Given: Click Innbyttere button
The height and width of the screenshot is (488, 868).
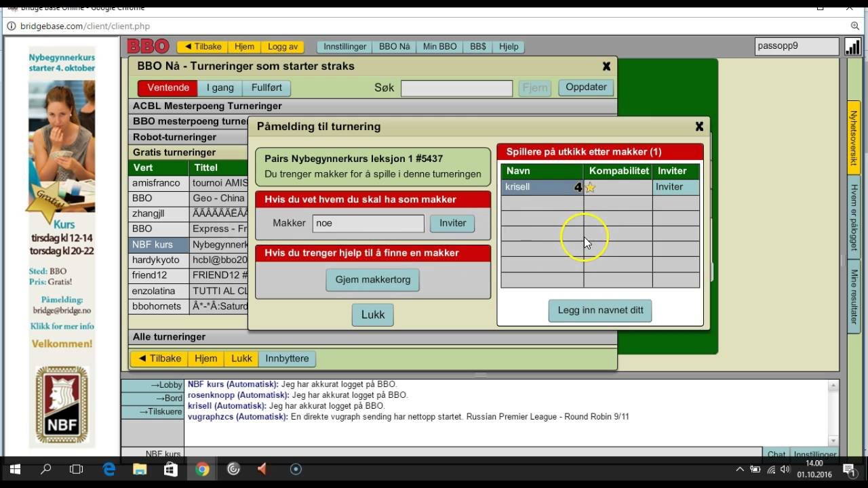Looking at the screenshot, I should click(287, 359).
